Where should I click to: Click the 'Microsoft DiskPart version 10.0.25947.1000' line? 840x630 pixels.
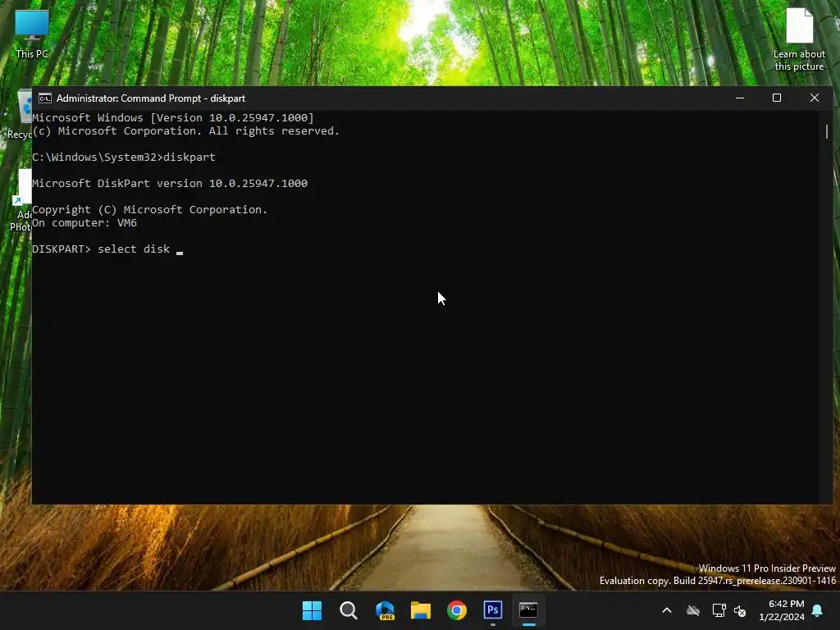pos(170,183)
